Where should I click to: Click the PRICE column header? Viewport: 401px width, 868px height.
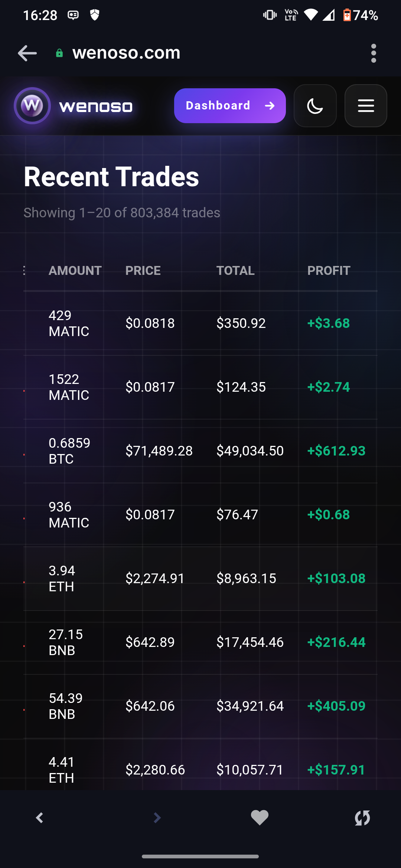[x=143, y=271]
